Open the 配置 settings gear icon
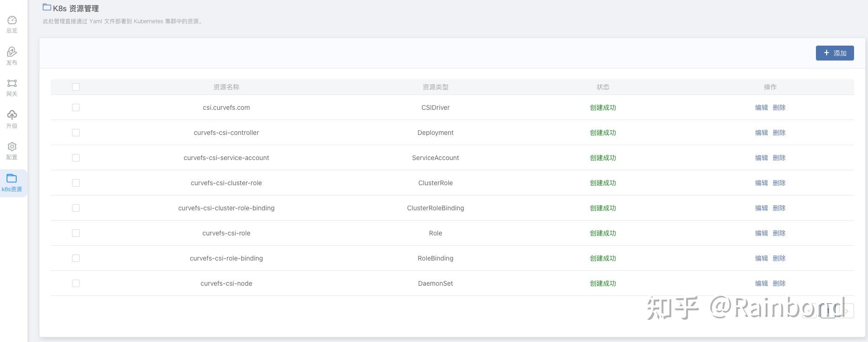Viewport: 868px width, 342px height. pos(12,147)
